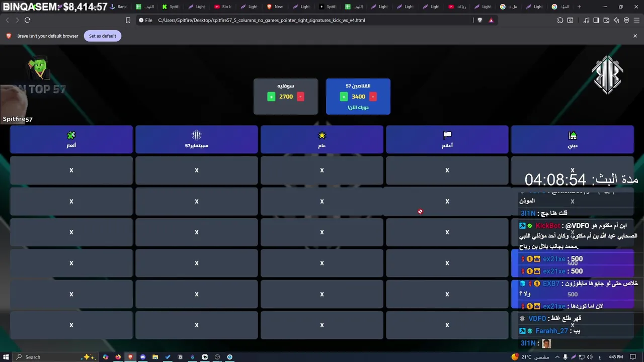This screenshot has height=362, width=644.
Task: Open a new browser tab
Action: point(579,7)
